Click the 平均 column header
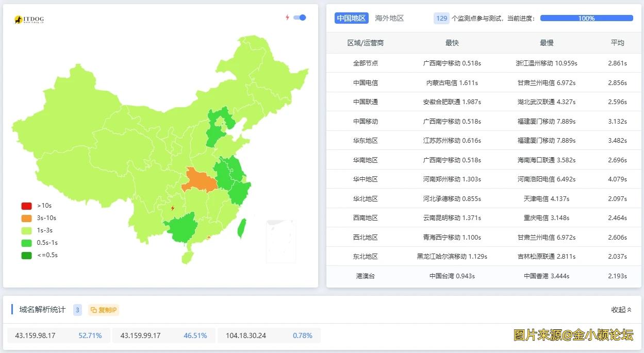The image size is (644, 353). pyautogui.click(x=617, y=43)
